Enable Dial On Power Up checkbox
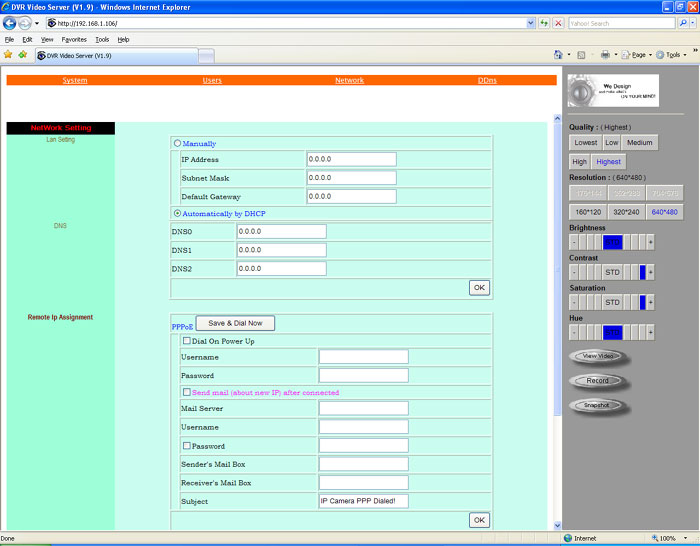 tap(186, 341)
